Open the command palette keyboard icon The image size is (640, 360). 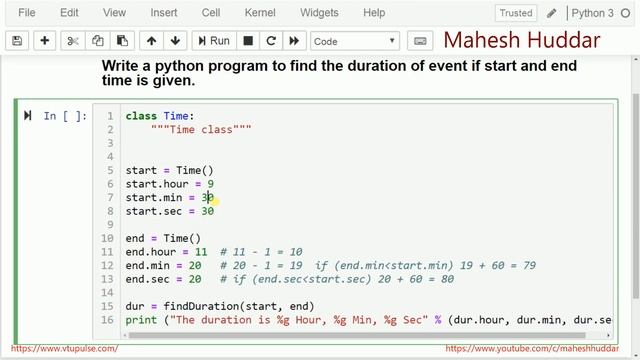click(x=420, y=41)
